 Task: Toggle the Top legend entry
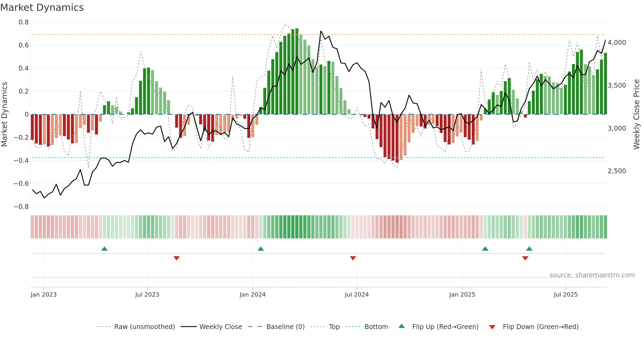point(325,327)
